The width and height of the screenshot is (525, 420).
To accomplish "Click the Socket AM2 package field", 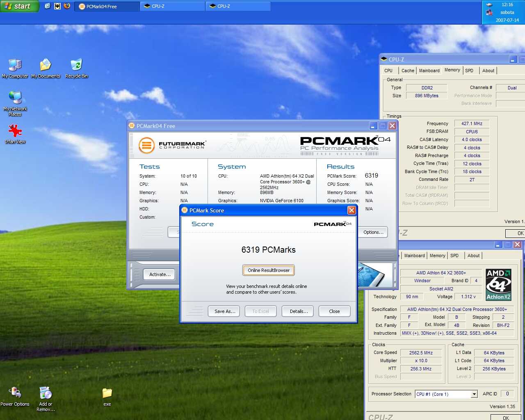I will [x=441, y=289].
